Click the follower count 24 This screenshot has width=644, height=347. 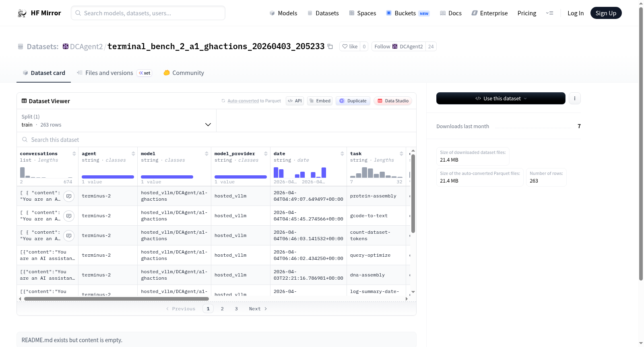pos(431,46)
